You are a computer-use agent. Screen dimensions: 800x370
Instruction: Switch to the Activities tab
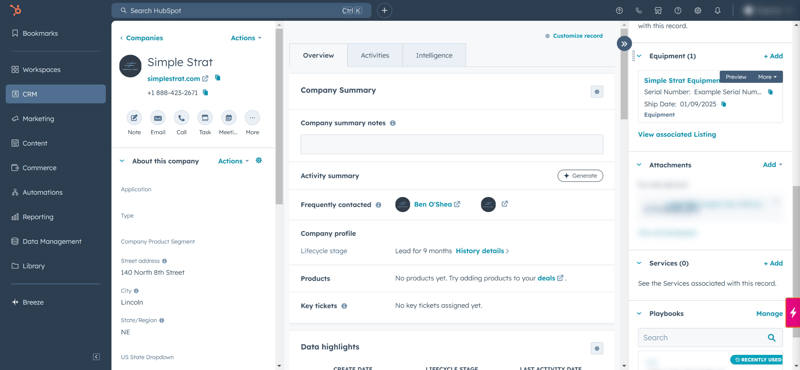coord(375,56)
